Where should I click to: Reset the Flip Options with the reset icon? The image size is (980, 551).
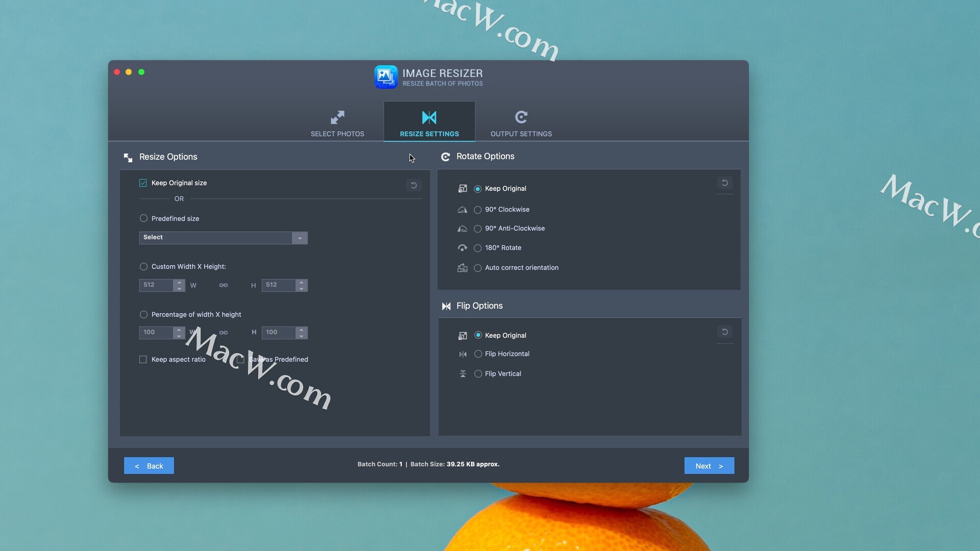point(725,332)
